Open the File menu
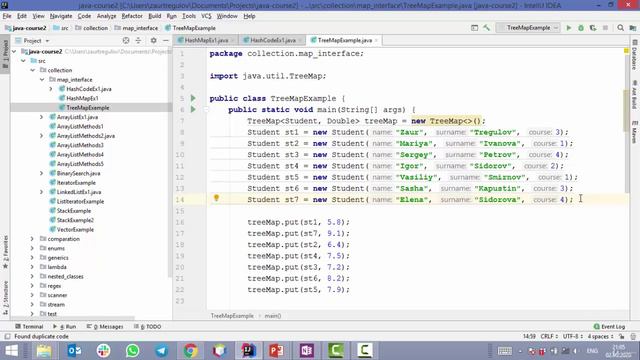640x360 pixels. coord(7,16)
